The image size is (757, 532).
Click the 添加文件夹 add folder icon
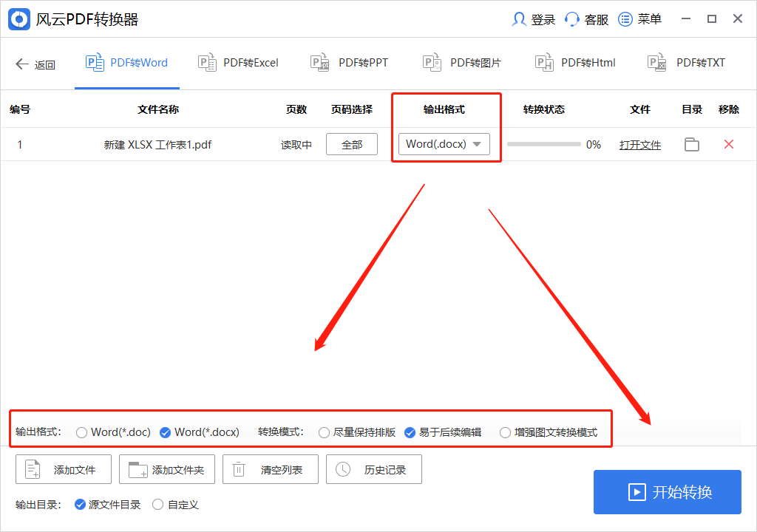[x=137, y=468]
